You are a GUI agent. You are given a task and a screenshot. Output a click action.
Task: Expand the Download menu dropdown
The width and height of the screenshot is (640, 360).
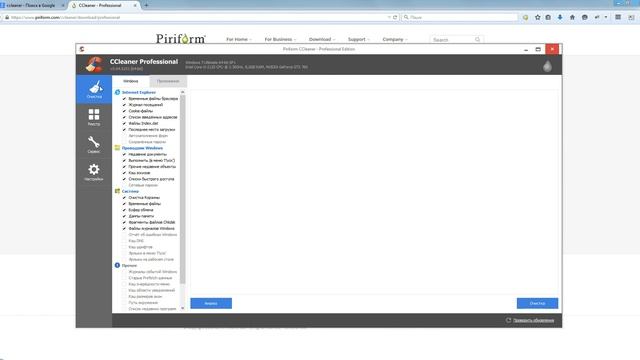tap(322, 40)
